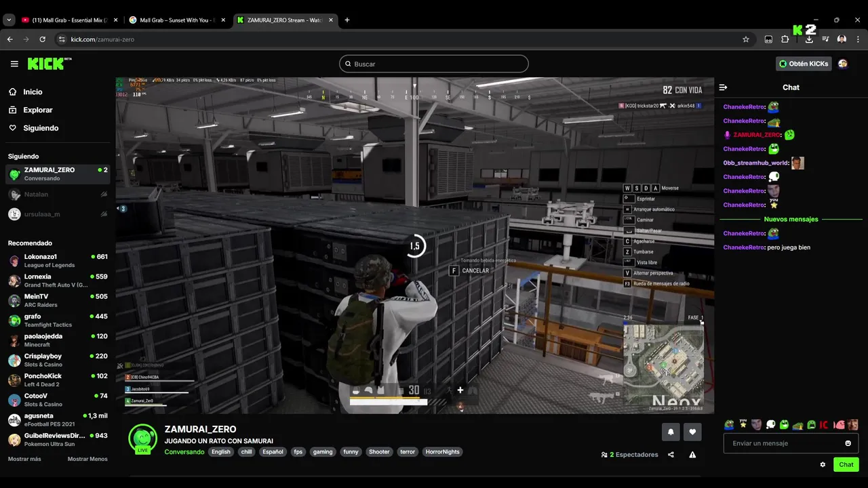Click the HorrorNights tag
The height and width of the screenshot is (488, 868).
tap(442, 452)
